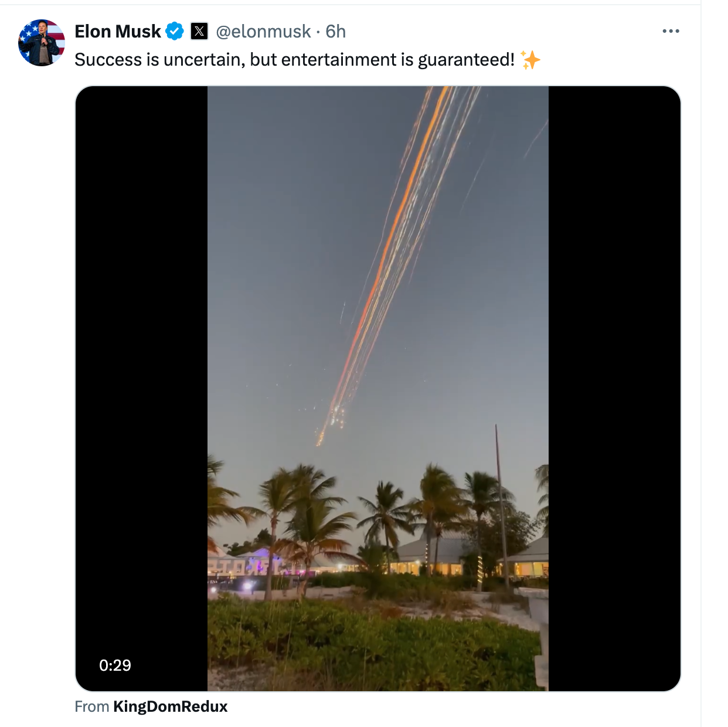Click the flagpole in the video frame

pyautogui.click(x=500, y=504)
